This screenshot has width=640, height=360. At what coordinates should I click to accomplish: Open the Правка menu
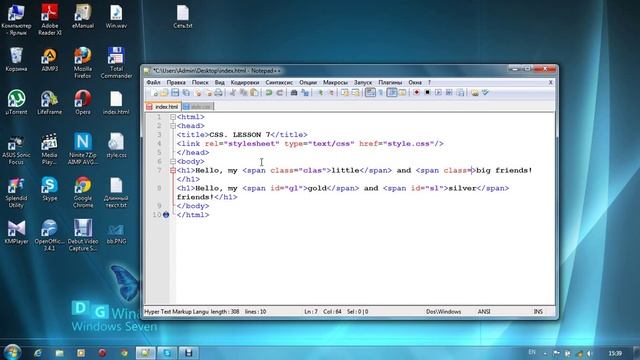(x=176, y=82)
